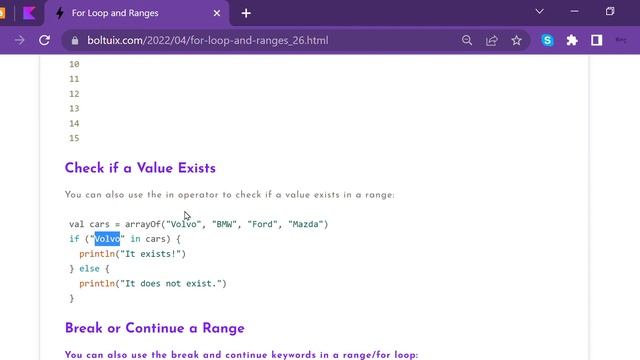Restore down the browser window

click(610, 11)
